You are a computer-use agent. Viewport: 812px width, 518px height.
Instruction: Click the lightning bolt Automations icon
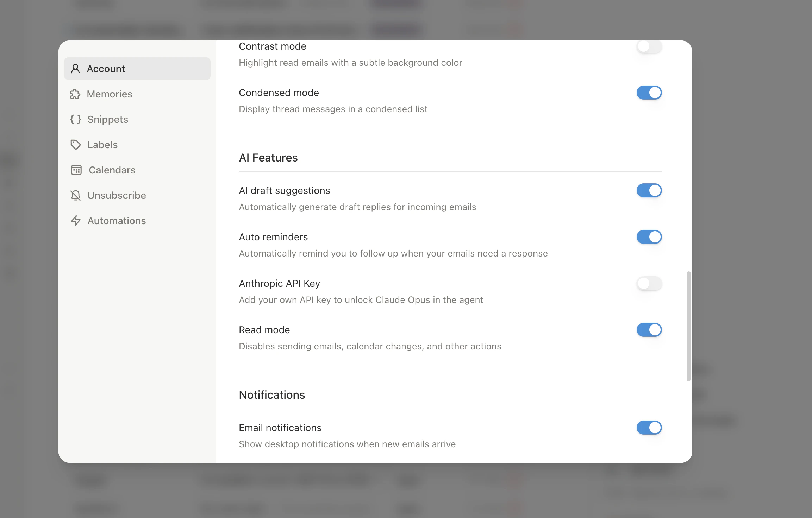point(76,221)
